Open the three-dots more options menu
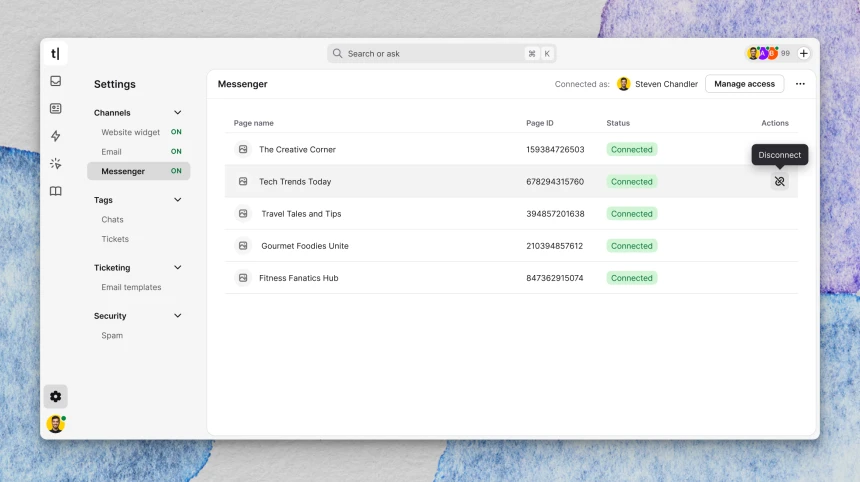The image size is (860, 482). point(800,84)
